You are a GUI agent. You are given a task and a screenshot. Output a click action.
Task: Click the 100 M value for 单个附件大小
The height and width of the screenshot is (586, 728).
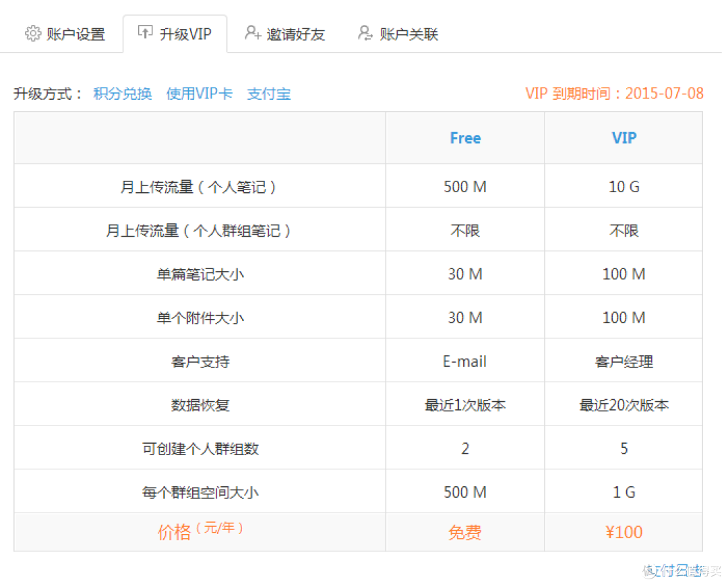(x=624, y=318)
